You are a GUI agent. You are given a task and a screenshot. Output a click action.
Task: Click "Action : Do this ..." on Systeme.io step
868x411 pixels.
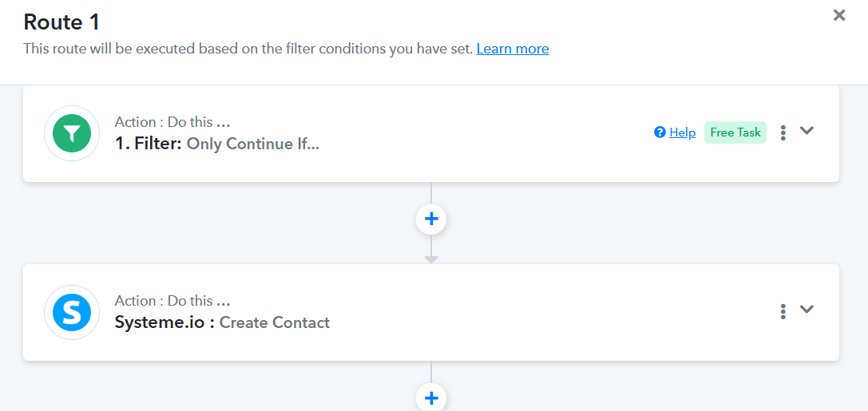click(172, 301)
